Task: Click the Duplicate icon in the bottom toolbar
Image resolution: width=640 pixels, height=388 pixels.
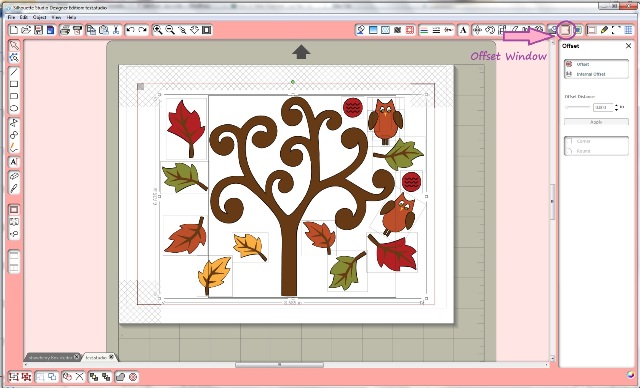Action: 67,377
